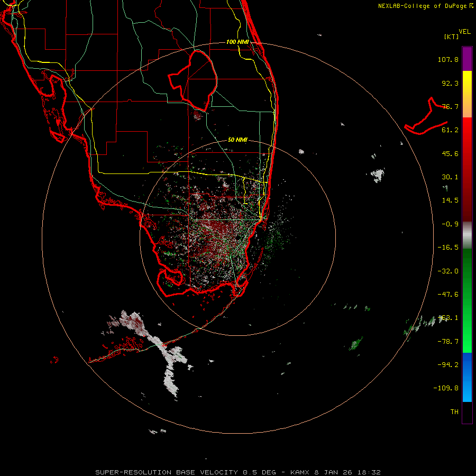476x476 pixels.
Task: Select the 30.1 velocity scale value
Action: 450,177
